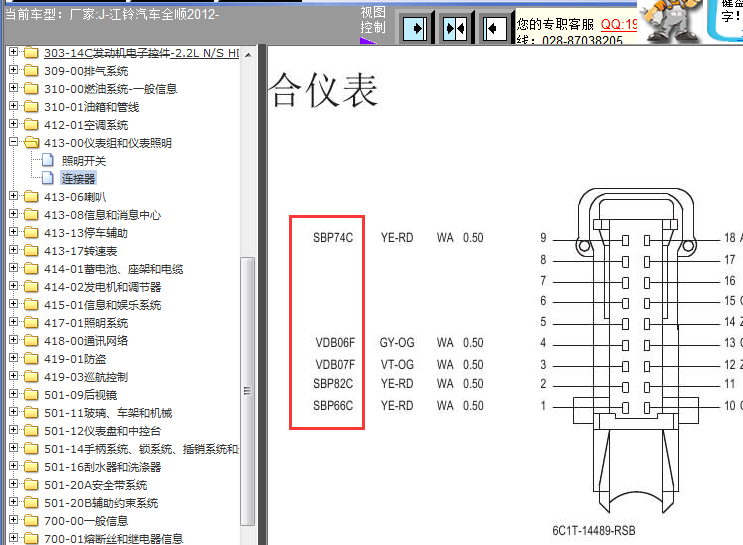Expand the 413-13 parking aid node
The image size is (743, 545).
(x=13, y=232)
